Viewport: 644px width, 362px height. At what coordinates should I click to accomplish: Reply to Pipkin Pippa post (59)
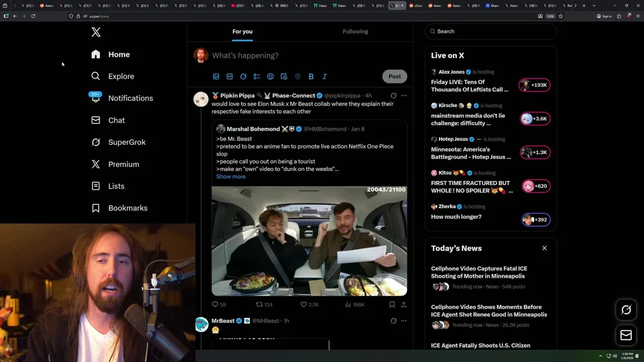tap(219, 305)
